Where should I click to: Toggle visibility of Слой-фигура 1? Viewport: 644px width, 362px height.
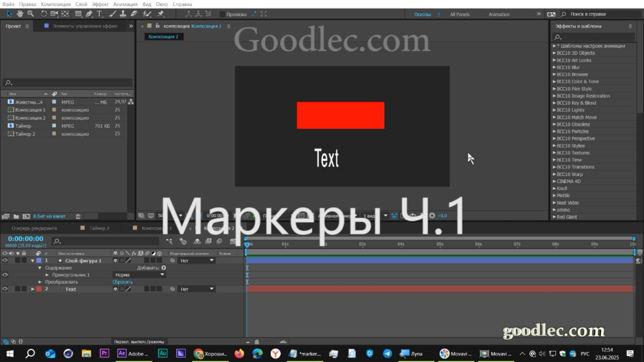click(5, 261)
